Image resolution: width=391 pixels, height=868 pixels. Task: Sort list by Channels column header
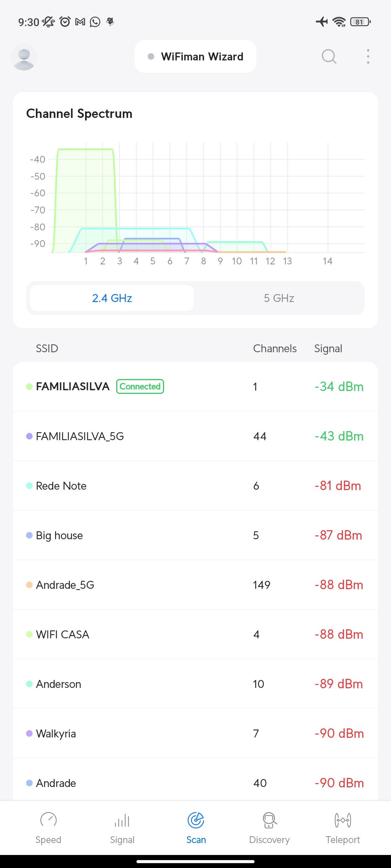tap(275, 349)
